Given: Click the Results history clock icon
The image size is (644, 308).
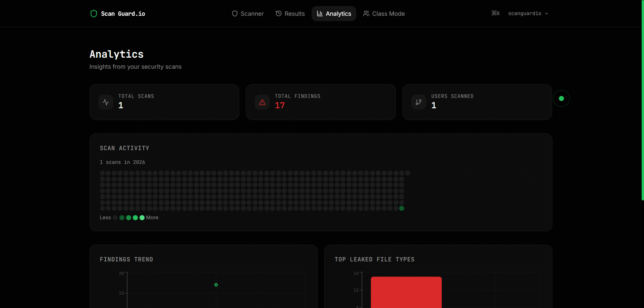Looking at the screenshot, I should click(278, 13).
